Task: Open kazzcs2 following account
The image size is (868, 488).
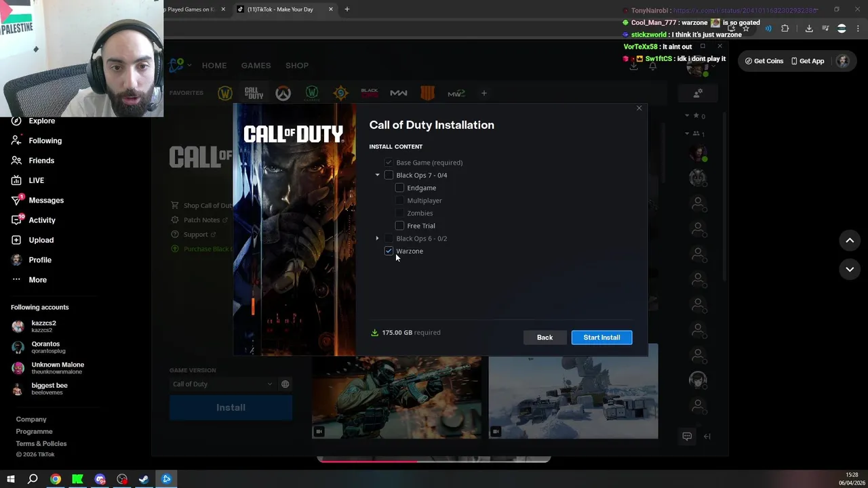Action: [35, 327]
